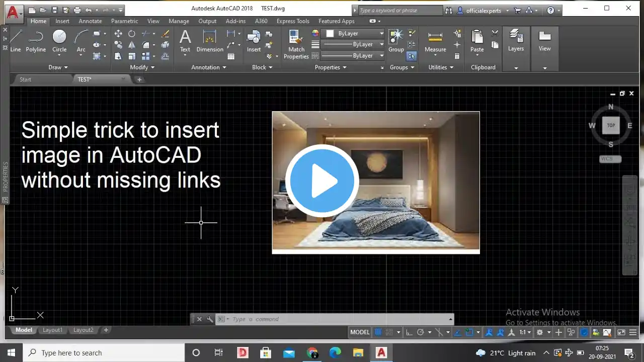Switch to the Annotate ribbon tab
The width and height of the screenshot is (644, 362).
click(90, 21)
